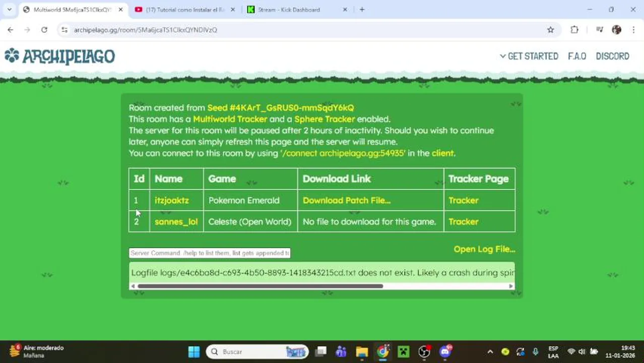This screenshot has height=363, width=644.
Task: Close the YouTube Tutorial tab
Action: point(232,10)
